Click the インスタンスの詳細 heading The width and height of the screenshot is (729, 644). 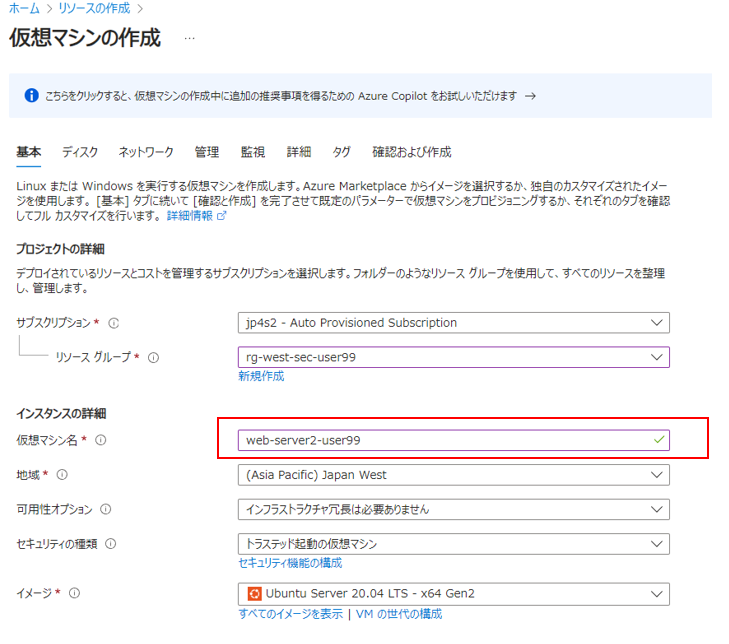(61, 413)
